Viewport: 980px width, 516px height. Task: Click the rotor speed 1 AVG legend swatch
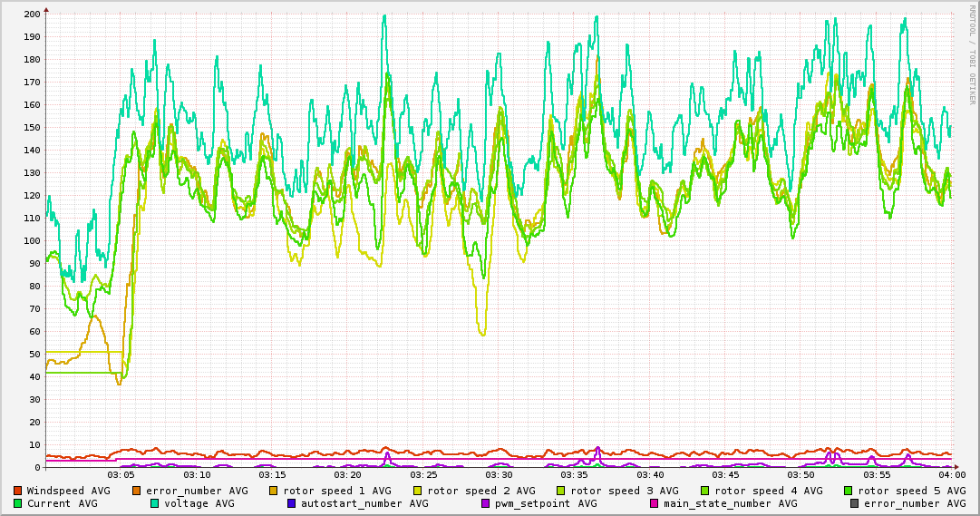[x=274, y=491]
